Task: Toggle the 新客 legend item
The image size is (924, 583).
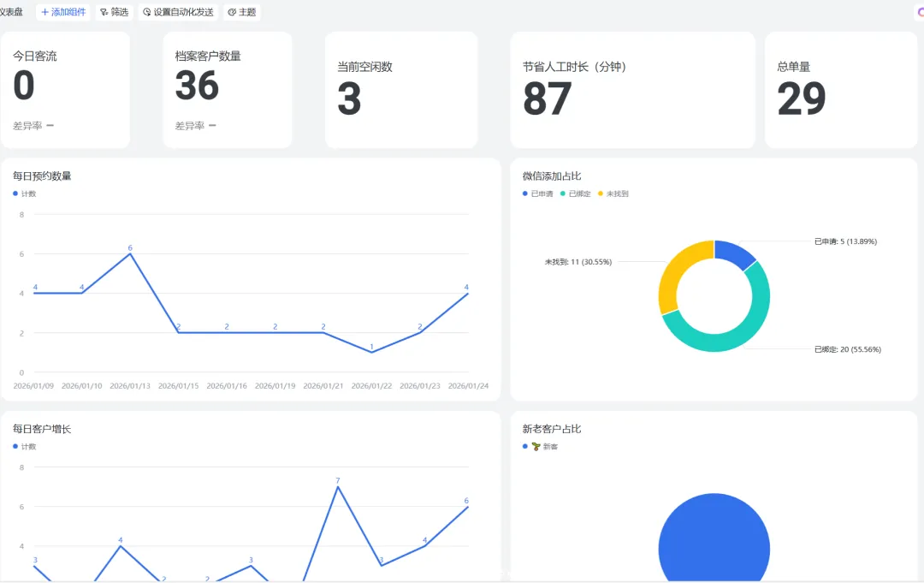Action: [540, 446]
